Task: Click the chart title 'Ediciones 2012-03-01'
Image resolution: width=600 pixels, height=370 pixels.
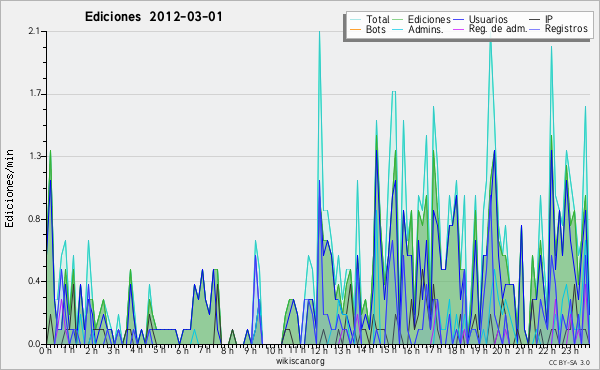Action: [153, 17]
